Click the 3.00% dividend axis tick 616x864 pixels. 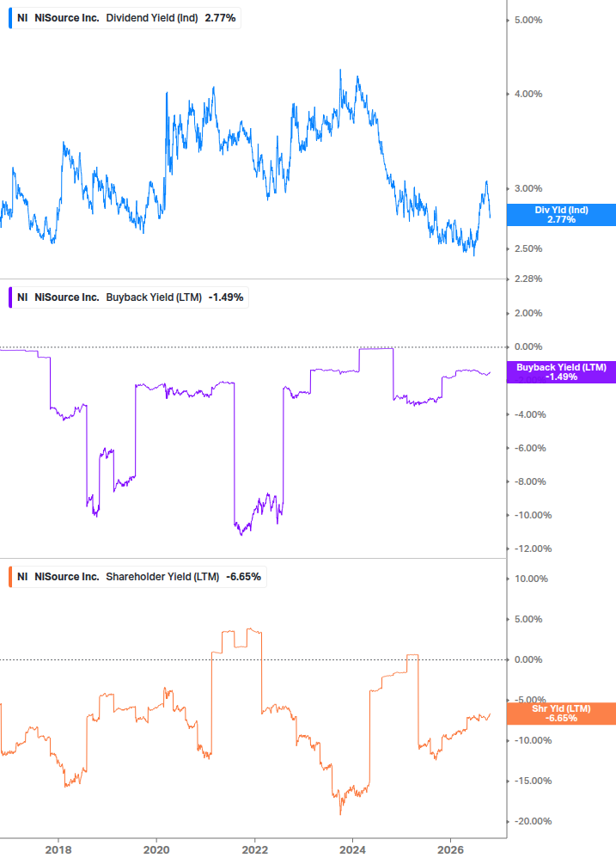[x=528, y=188]
